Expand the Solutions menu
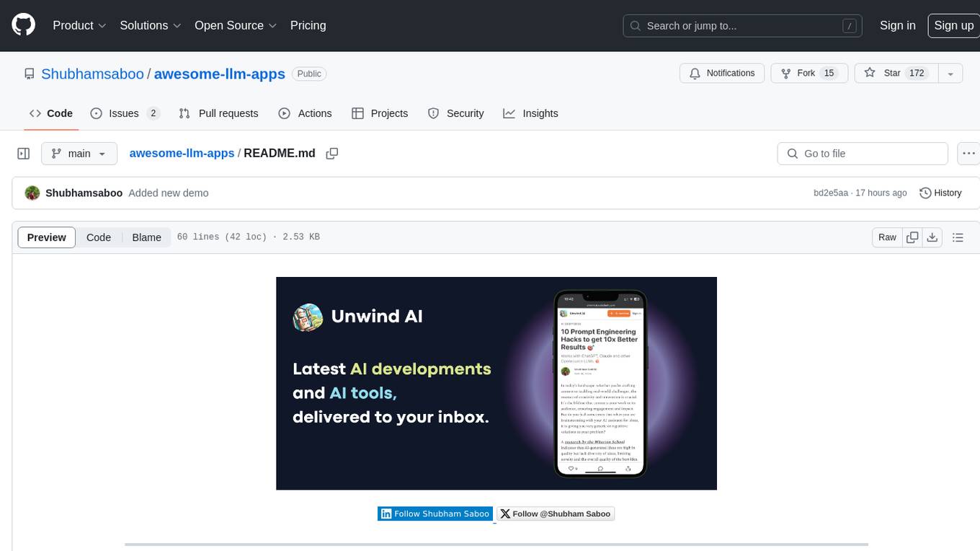This screenshot has height=551, width=980. (x=151, y=25)
